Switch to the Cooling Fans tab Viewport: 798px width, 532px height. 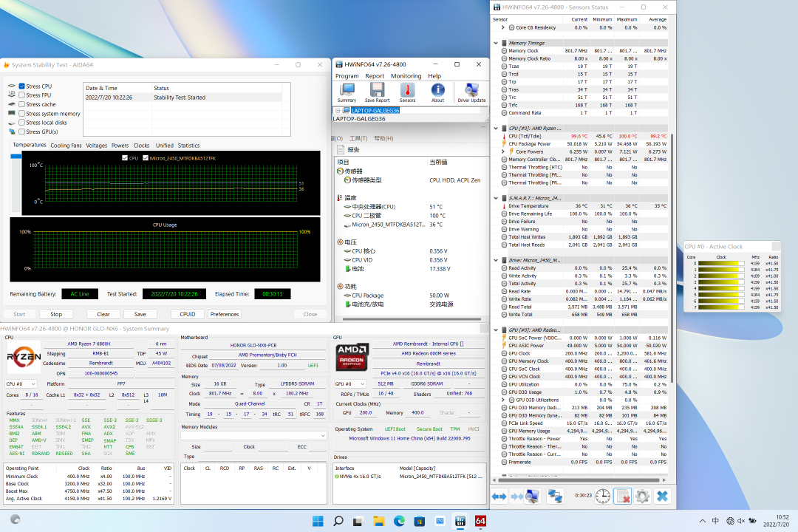tap(66, 146)
